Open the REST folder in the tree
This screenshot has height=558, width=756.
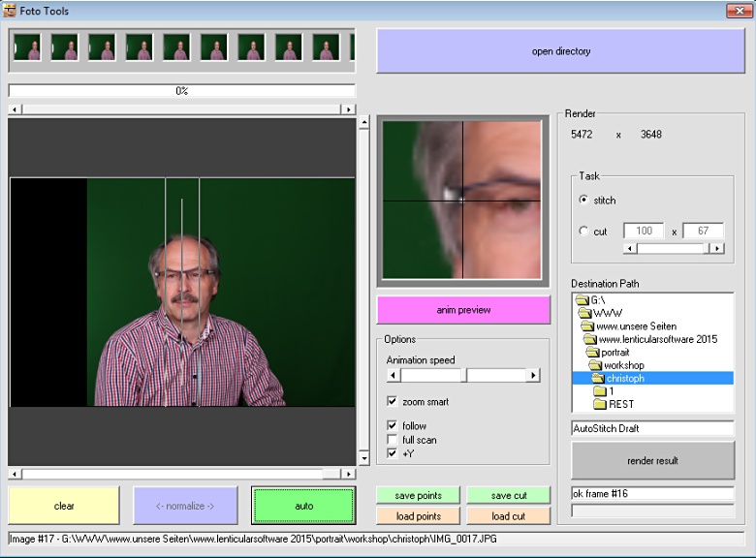[620, 404]
